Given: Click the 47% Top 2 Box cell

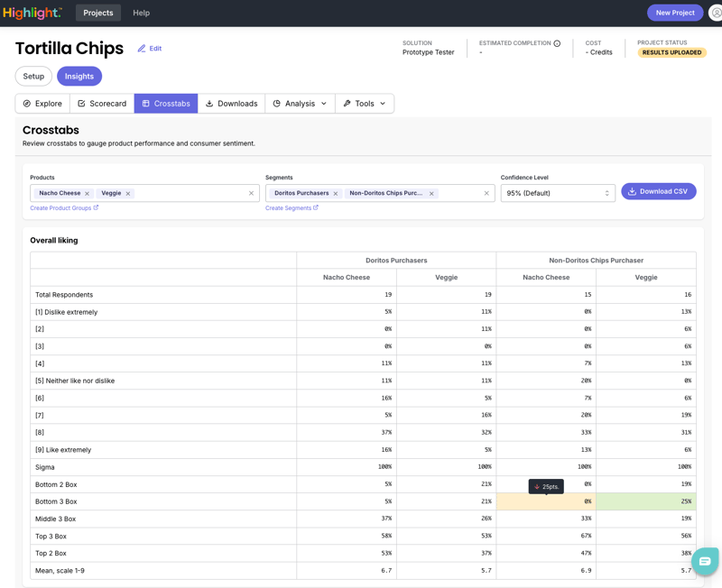Looking at the screenshot, I should pos(546,554).
